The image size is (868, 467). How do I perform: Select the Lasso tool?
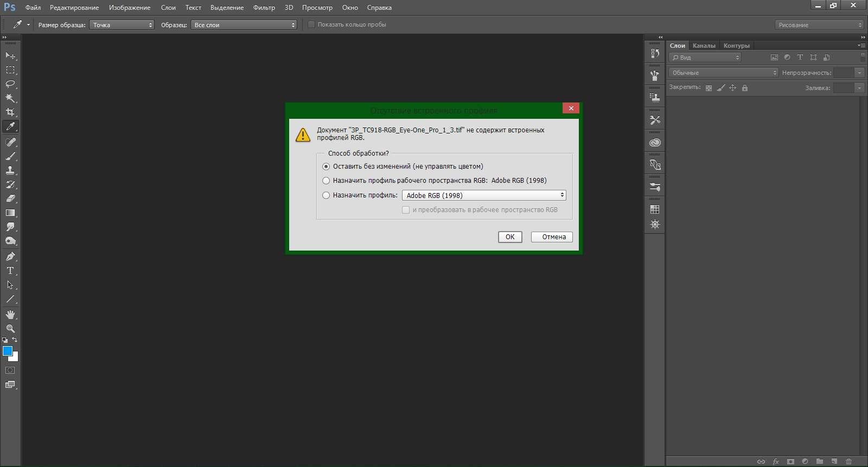(10, 84)
